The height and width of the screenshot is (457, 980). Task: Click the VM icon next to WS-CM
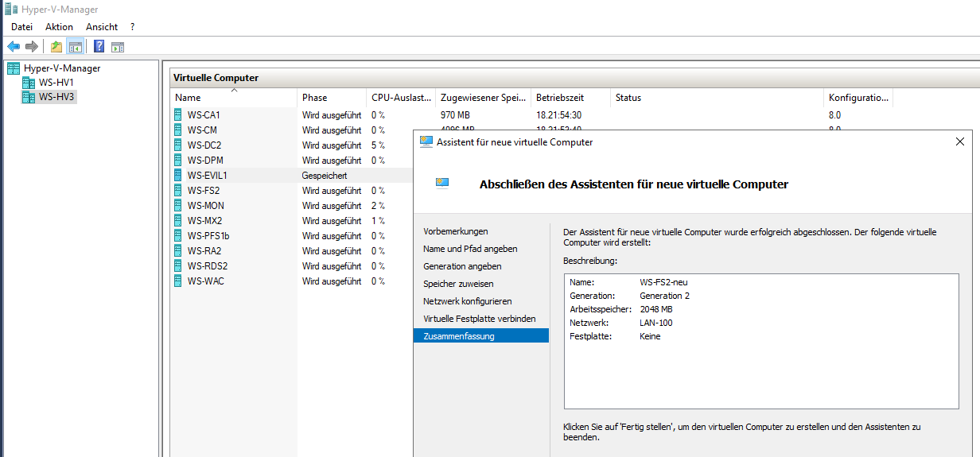[x=178, y=130]
